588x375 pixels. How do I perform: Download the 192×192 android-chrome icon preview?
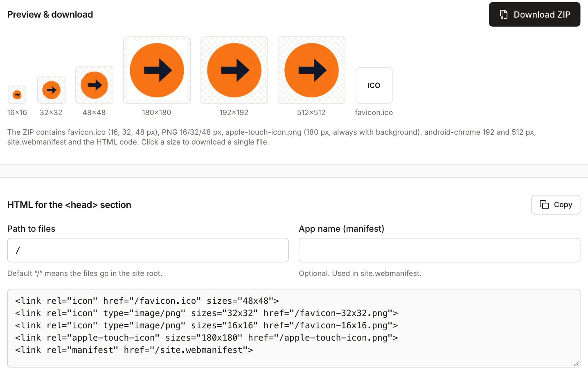tap(234, 70)
